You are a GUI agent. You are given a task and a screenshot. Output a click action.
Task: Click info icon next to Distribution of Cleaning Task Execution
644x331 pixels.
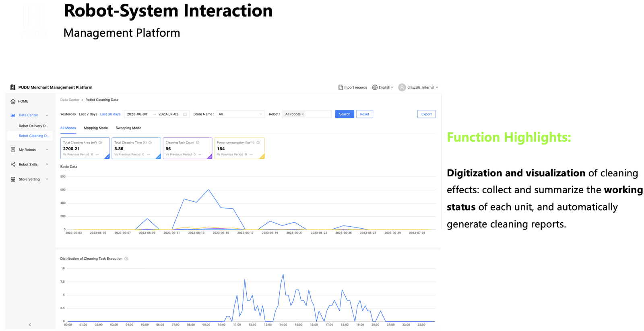click(x=126, y=259)
